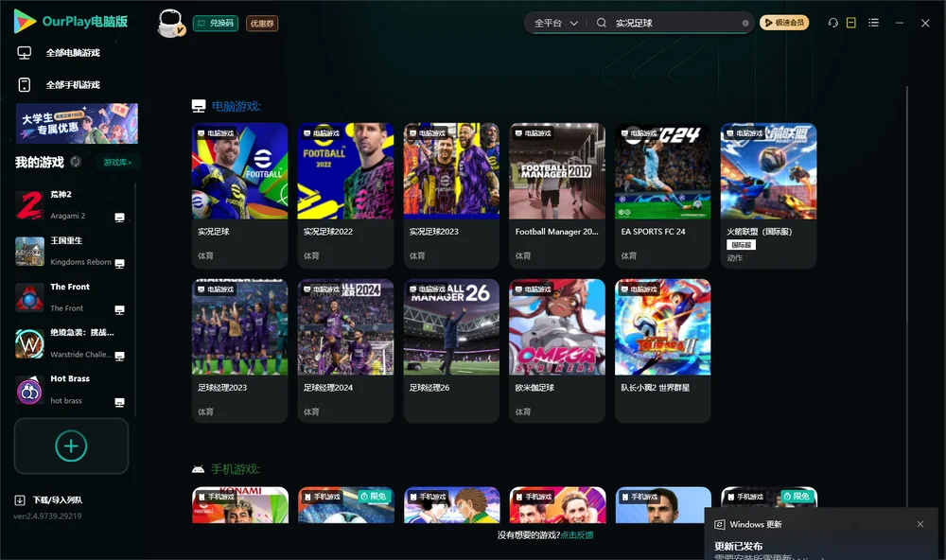The height and width of the screenshot is (560, 946).
Task: Clear the search text with the x icon
Action: point(745,24)
